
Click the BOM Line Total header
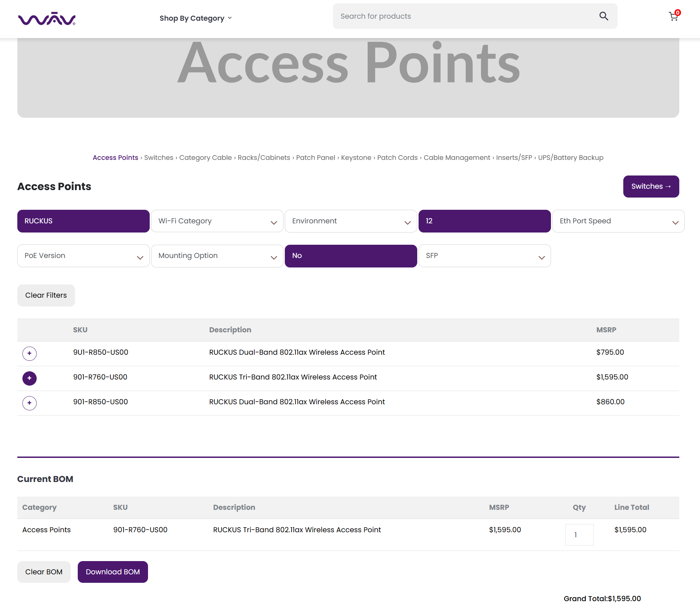coord(631,507)
